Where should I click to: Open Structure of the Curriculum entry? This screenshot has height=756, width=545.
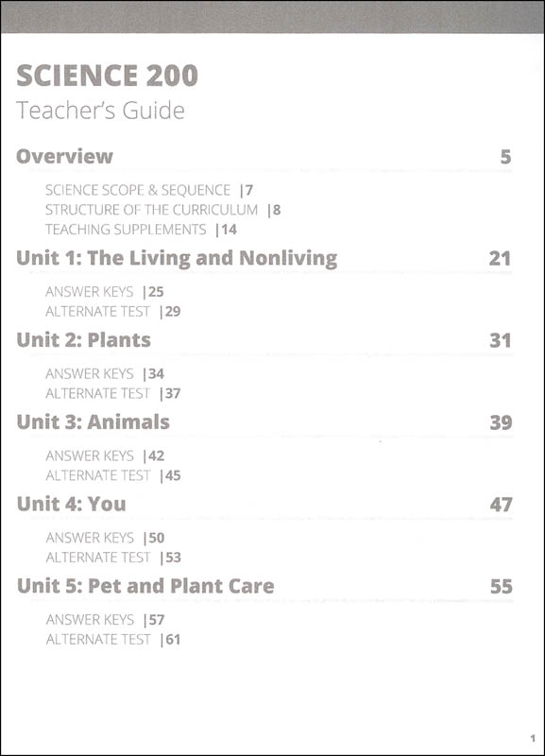162,210
